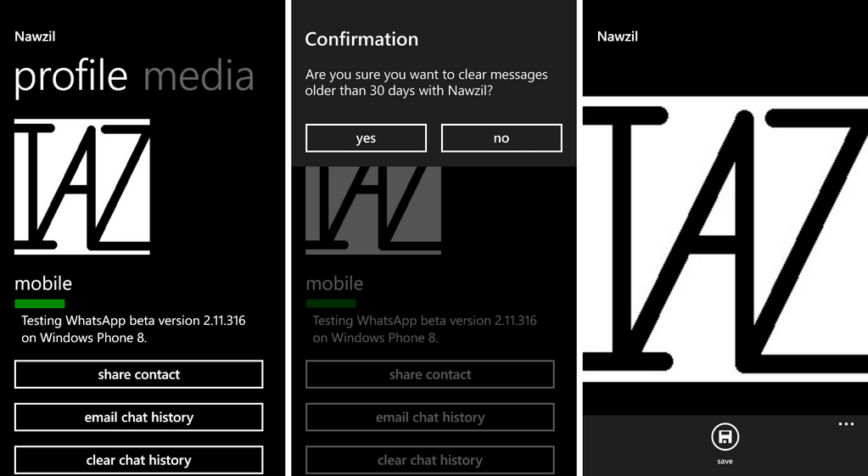The image size is (868, 476).
Task: Tap the 'Are you sure' confirmation message
Action: (x=426, y=82)
